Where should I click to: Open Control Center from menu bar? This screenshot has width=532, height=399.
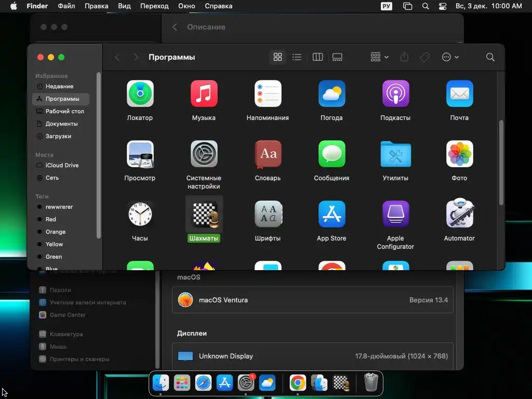pyautogui.click(x=443, y=6)
